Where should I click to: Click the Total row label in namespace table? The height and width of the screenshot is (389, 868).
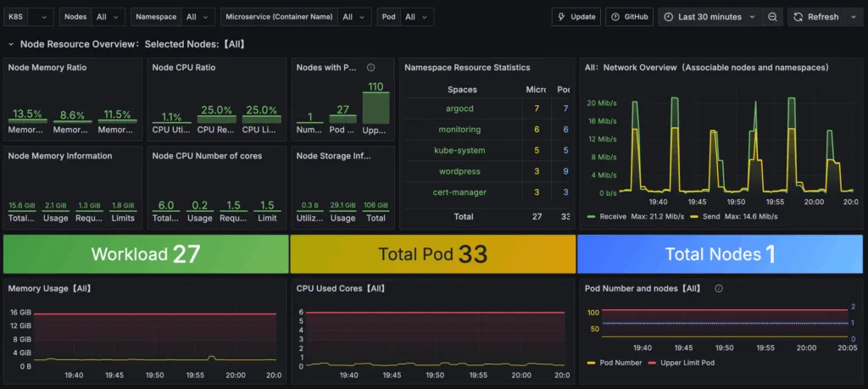point(464,216)
